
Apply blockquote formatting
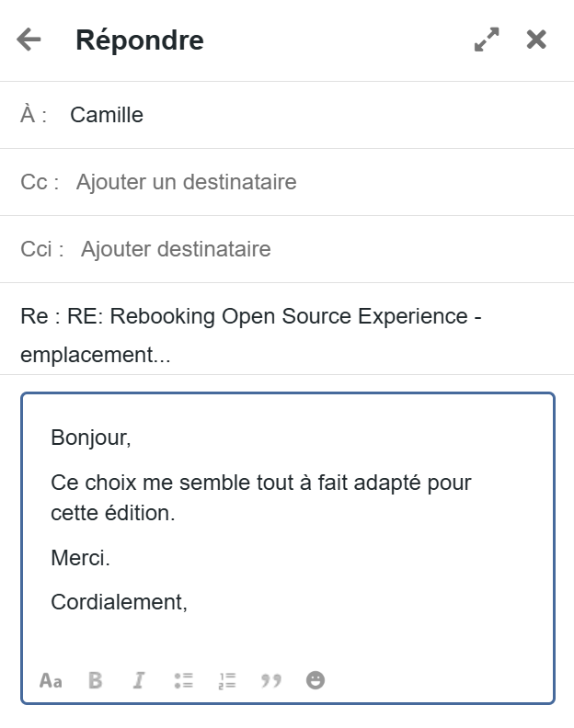271,681
